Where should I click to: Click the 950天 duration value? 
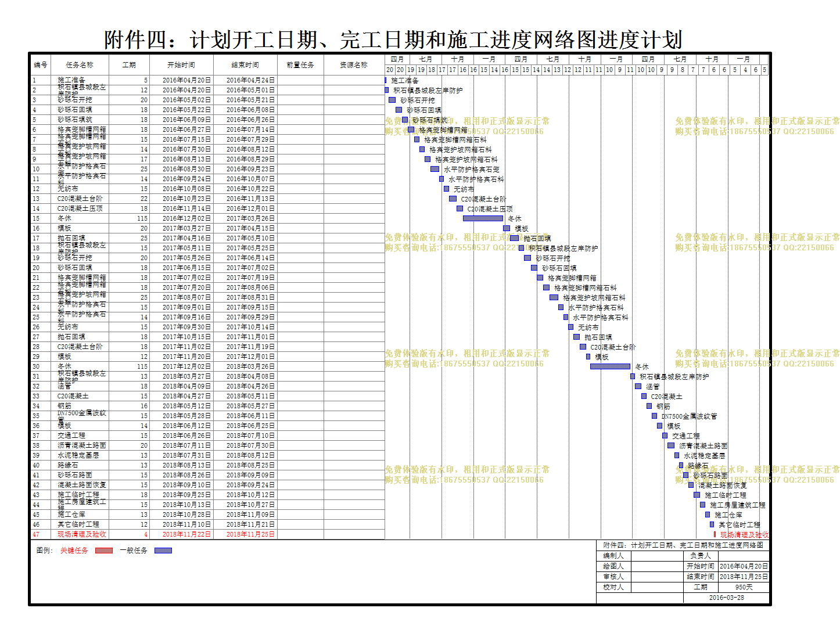pyautogui.click(x=744, y=587)
